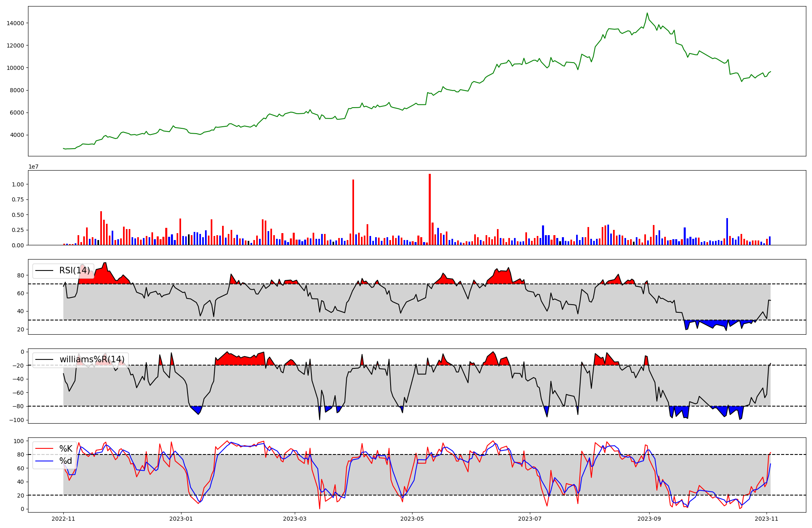Screen dimensions: 812x528
Task: Click the 1e7 volume scale offset text
Action: click(x=33, y=167)
